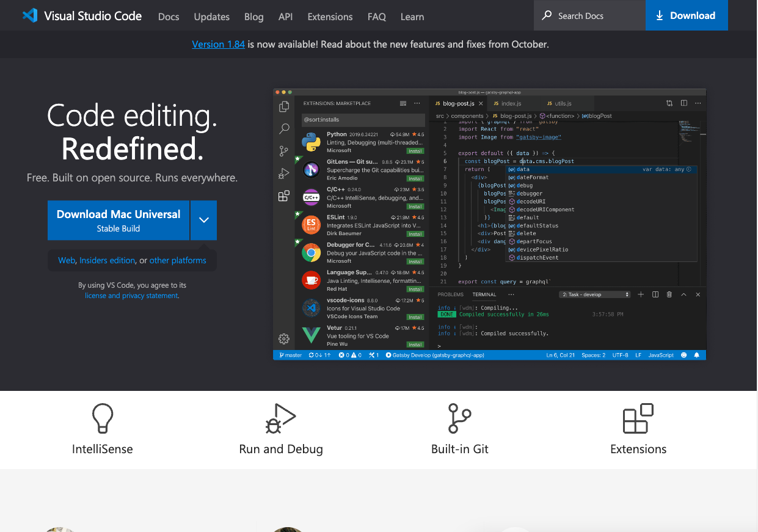Click the Vetur extension logo

click(312, 335)
